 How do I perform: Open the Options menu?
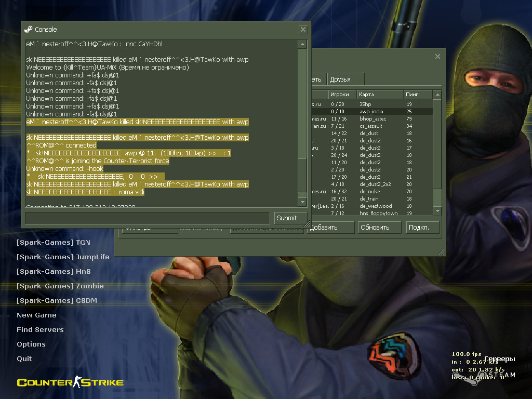coord(31,344)
